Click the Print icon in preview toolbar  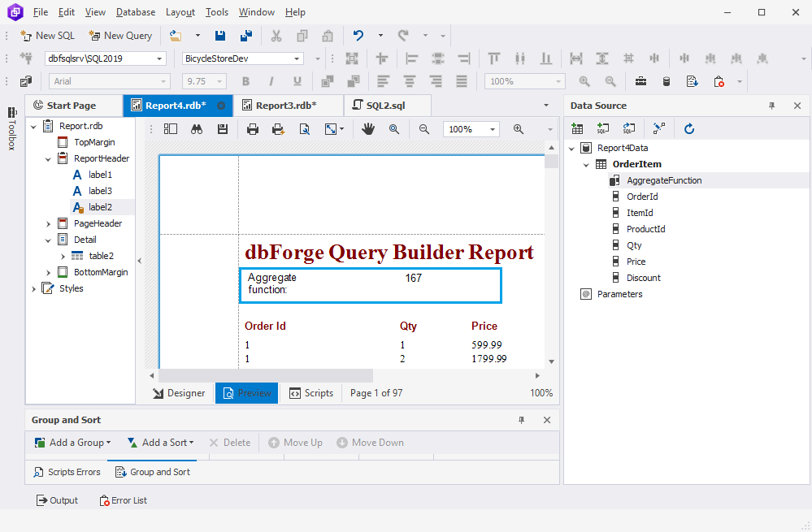[253, 129]
